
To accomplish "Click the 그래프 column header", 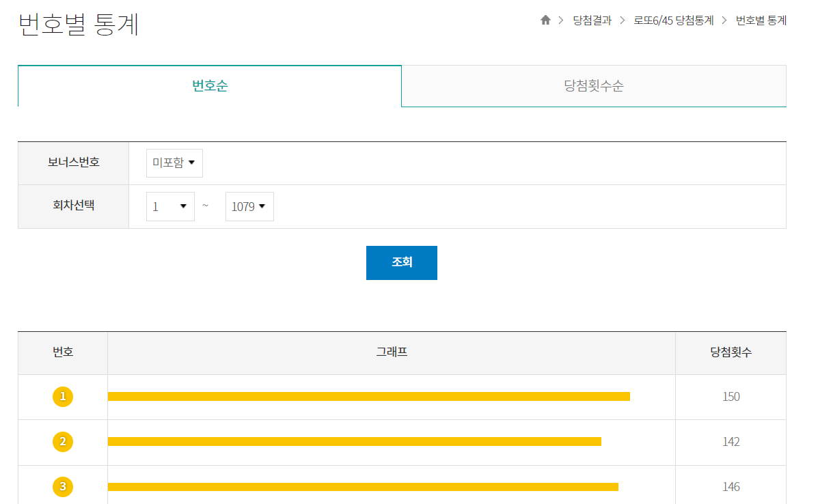I will [x=391, y=352].
